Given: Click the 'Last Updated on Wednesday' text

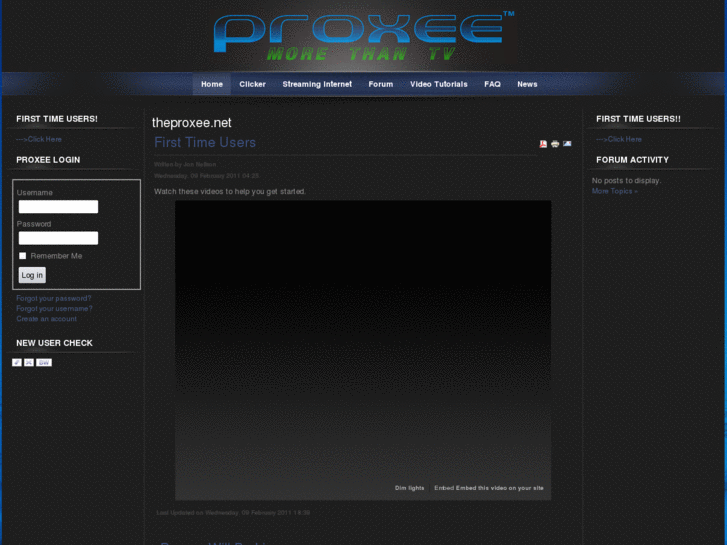Looking at the screenshot, I should pos(233,513).
